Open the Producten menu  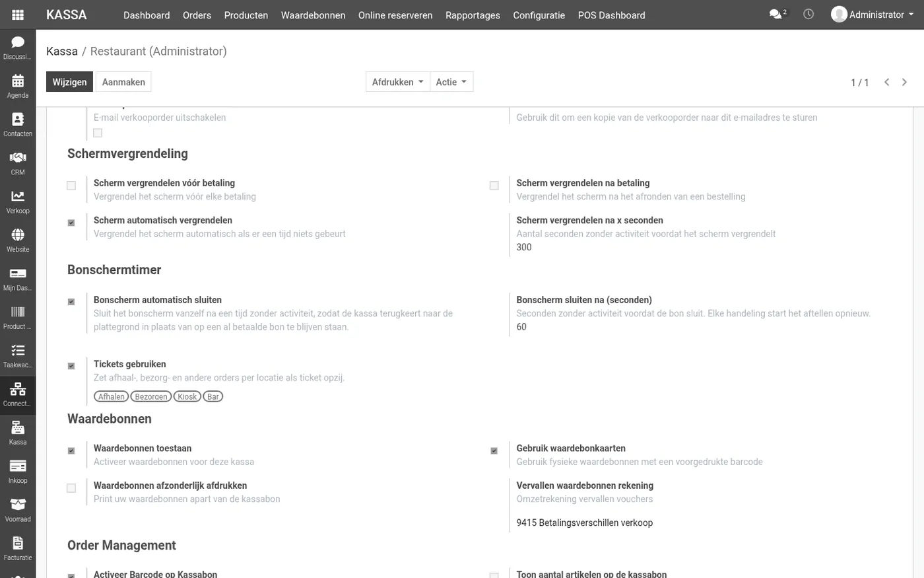tap(246, 15)
